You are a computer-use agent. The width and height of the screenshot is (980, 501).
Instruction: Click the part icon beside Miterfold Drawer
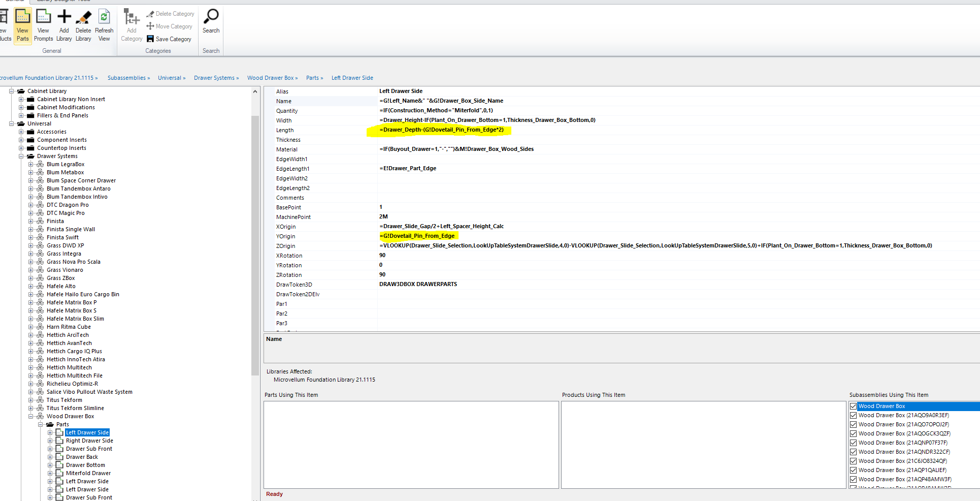(x=59, y=474)
